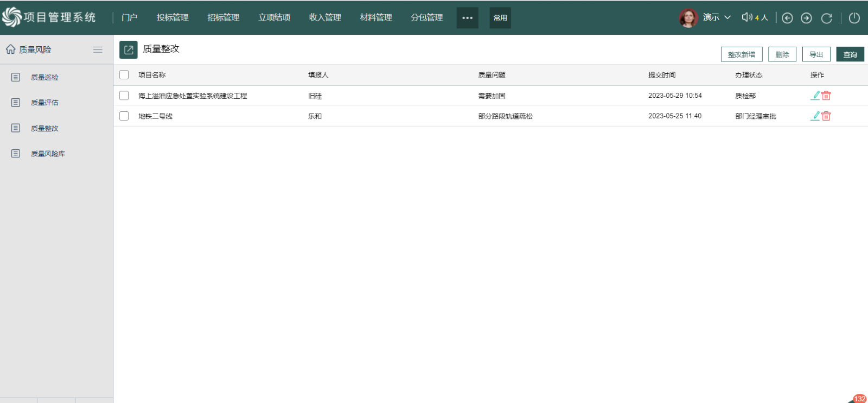Check the box for 地铁二号线 row
Screen dimensions: 868x403
click(x=124, y=116)
